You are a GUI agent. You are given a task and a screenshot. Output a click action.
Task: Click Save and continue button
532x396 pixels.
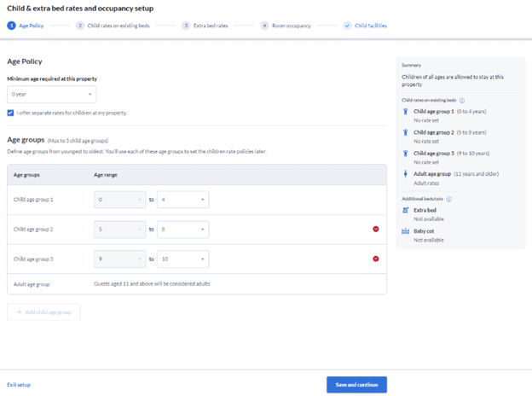pyautogui.click(x=356, y=385)
